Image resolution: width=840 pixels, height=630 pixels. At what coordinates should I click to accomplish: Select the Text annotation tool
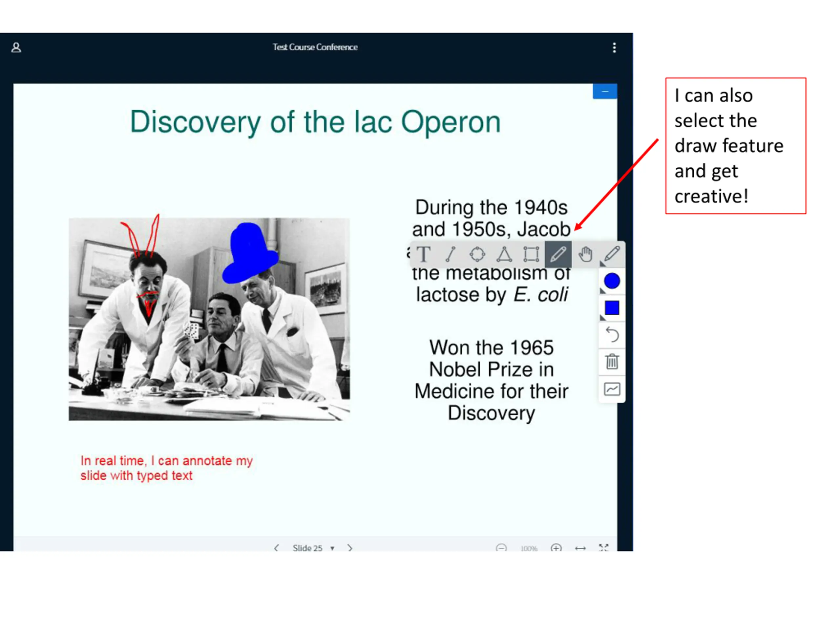point(423,254)
